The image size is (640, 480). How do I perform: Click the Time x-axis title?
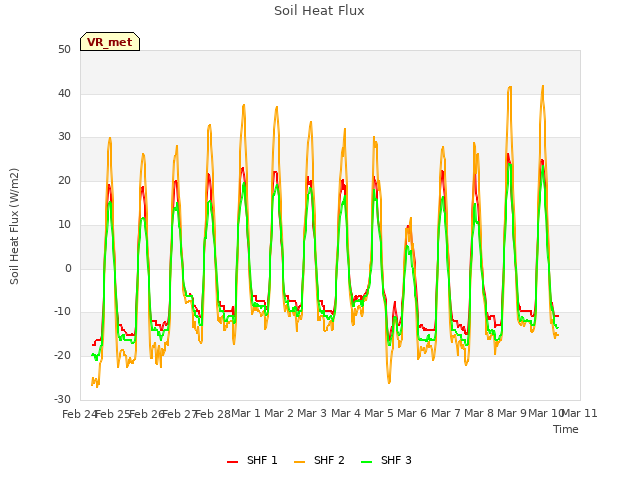[566, 429]
